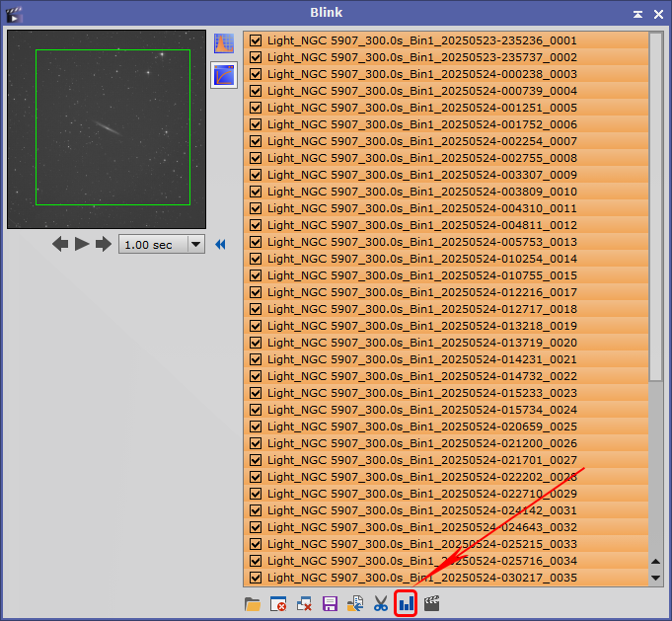
Task: Uncheck the frame ending in _0021
Action: [x=256, y=359]
